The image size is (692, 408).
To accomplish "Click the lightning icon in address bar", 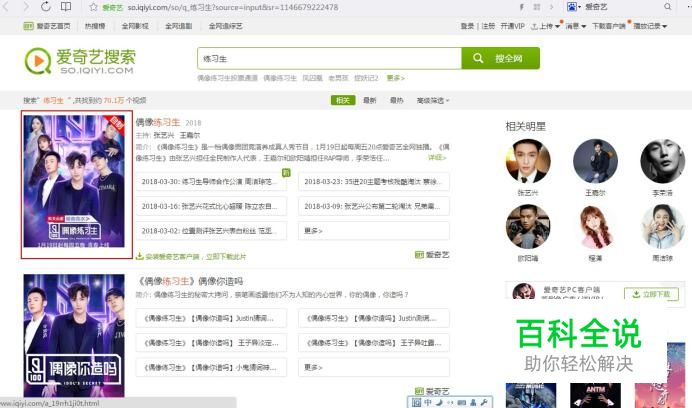I will 522,7.
